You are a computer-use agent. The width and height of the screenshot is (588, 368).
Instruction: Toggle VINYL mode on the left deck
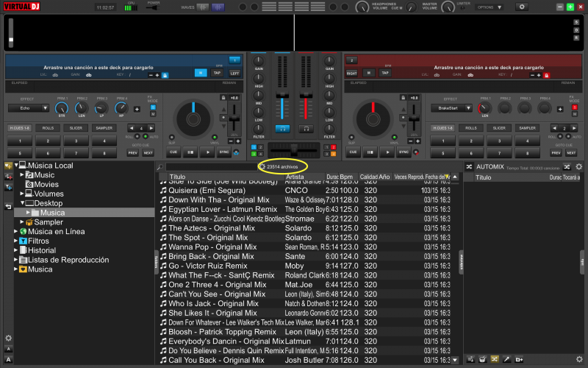click(x=215, y=137)
